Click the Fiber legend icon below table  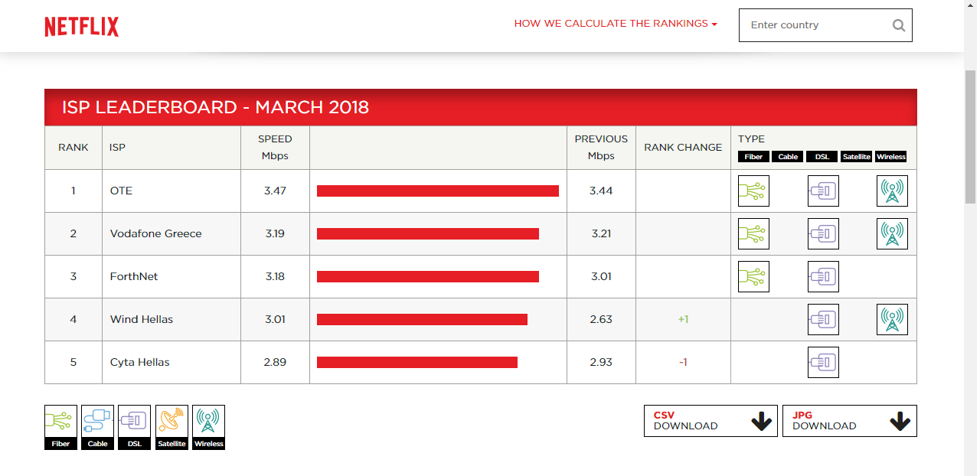point(60,427)
